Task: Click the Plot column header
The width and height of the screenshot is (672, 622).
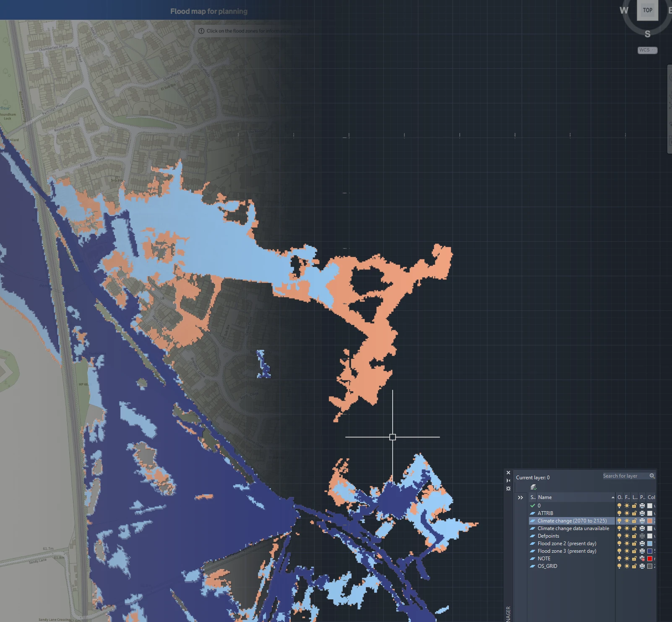Action: click(x=642, y=497)
